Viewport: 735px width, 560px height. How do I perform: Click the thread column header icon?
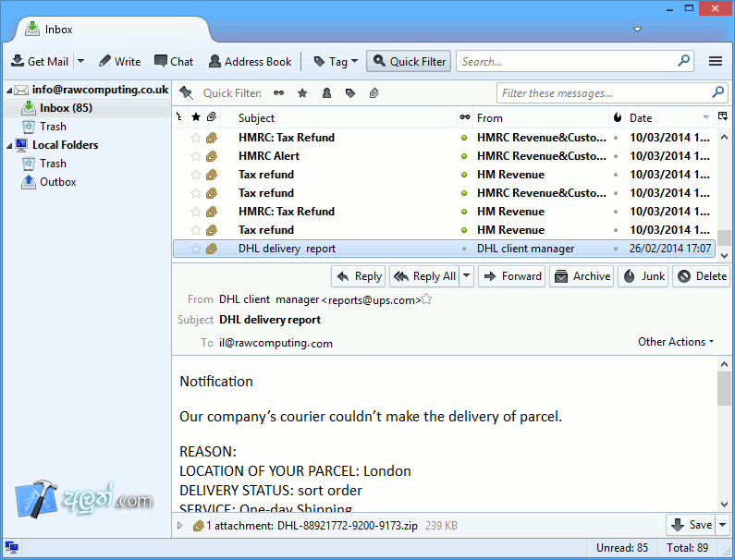tap(180, 117)
